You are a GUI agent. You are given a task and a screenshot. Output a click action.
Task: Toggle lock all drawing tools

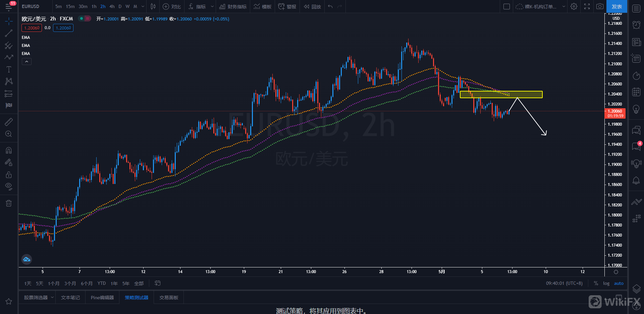[9, 175]
